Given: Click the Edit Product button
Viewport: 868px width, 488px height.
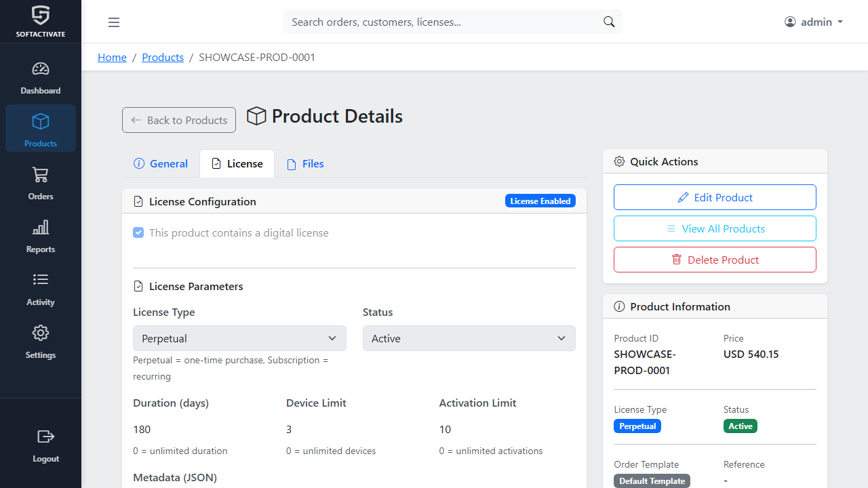Looking at the screenshot, I should click(715, 197).
